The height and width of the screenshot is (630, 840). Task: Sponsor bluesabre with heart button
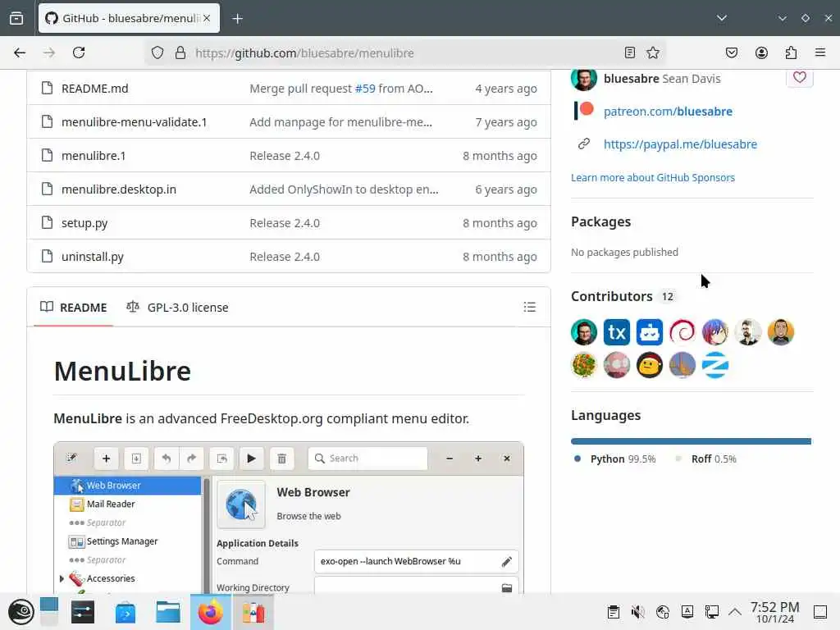coord(799,77)
